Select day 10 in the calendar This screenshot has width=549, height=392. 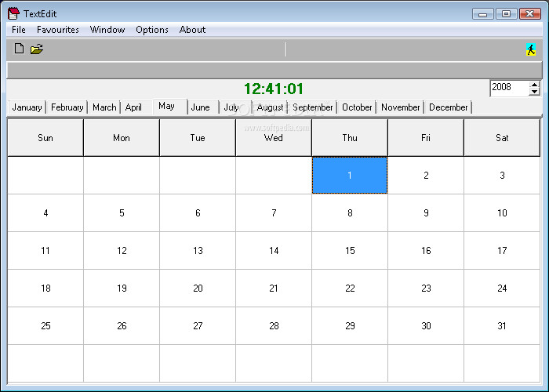(x=502, y=212)
